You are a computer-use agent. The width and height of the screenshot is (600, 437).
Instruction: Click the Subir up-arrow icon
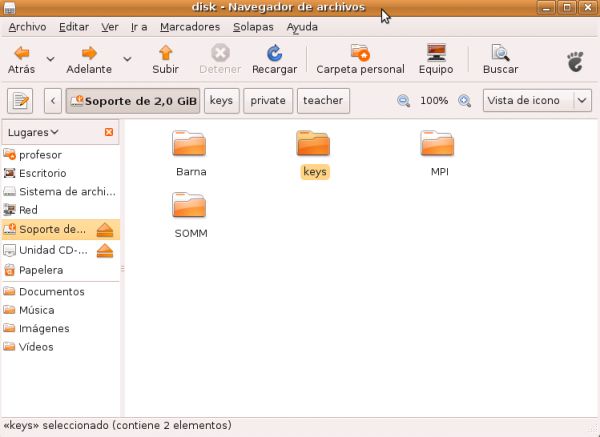point(165,53)
